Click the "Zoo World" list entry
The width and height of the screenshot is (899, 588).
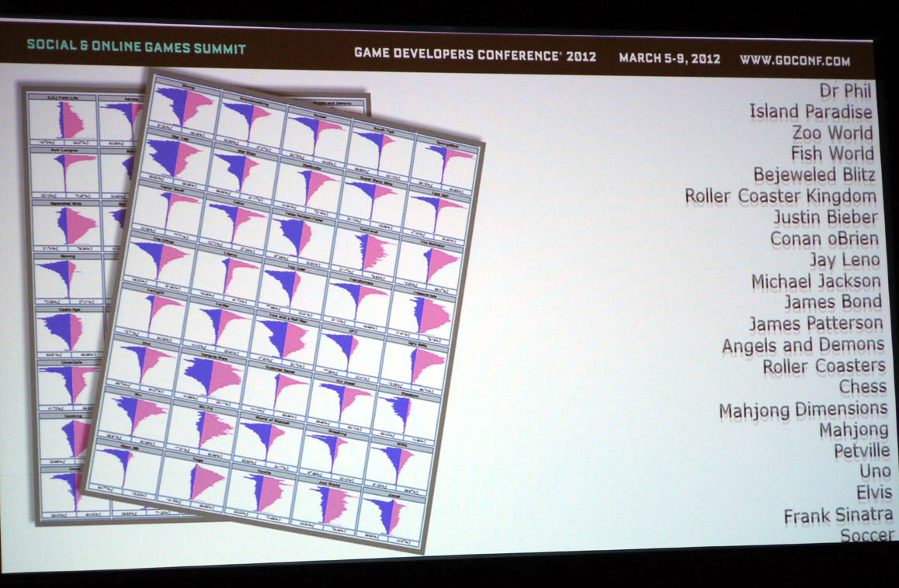click(832, 133)
